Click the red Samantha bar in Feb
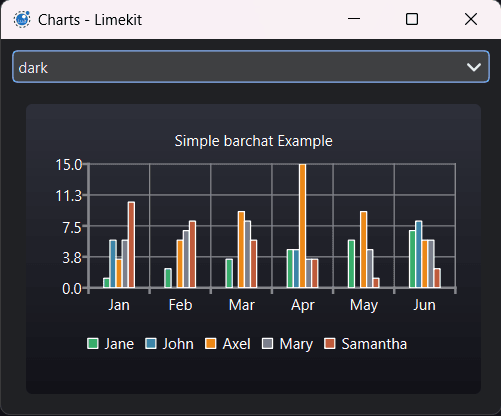This screenshot has height=416, width=501. [x=192, y=254]
